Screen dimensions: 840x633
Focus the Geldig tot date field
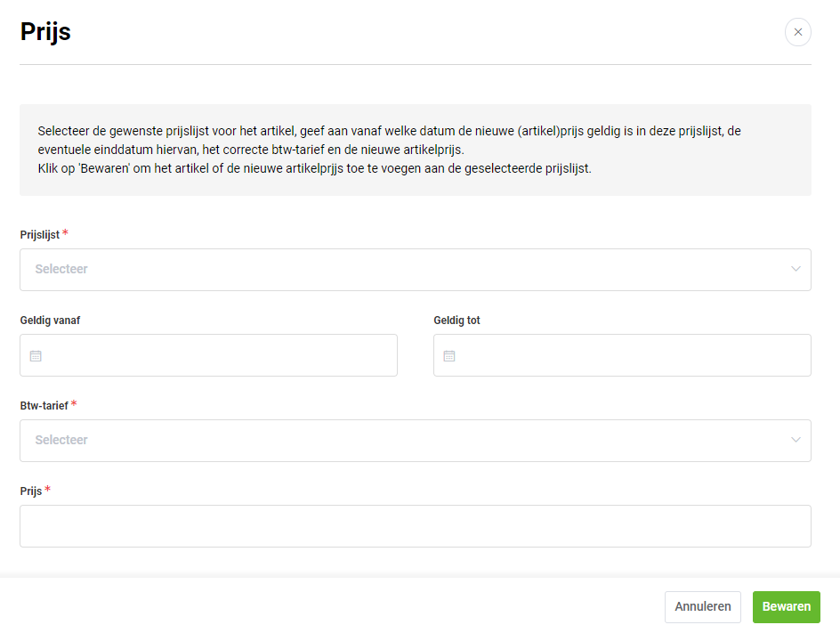[x=632, y=355]
